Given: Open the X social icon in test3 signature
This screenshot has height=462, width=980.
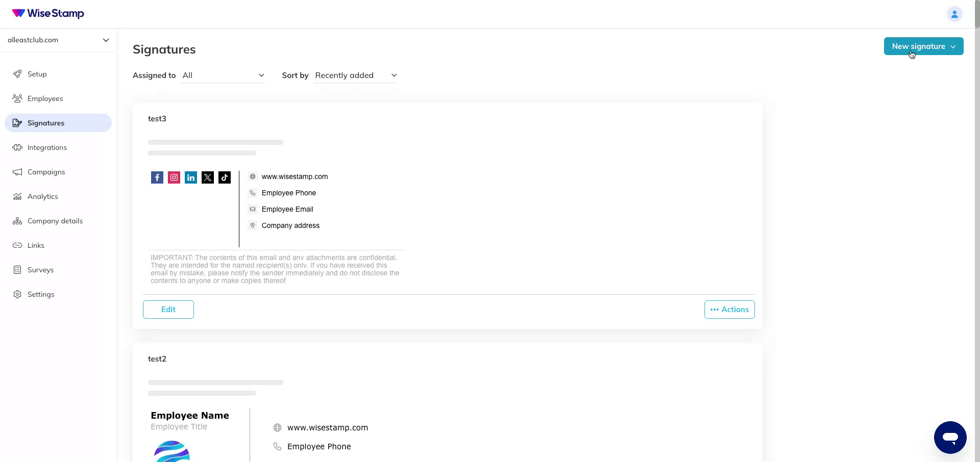Looking at the screenshot, I should [x=208, y=177].
